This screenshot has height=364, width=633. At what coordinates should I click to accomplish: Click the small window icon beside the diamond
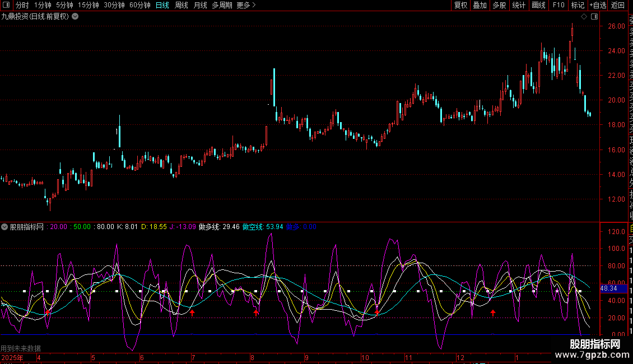pyautogui.click(x=593, y=17)
